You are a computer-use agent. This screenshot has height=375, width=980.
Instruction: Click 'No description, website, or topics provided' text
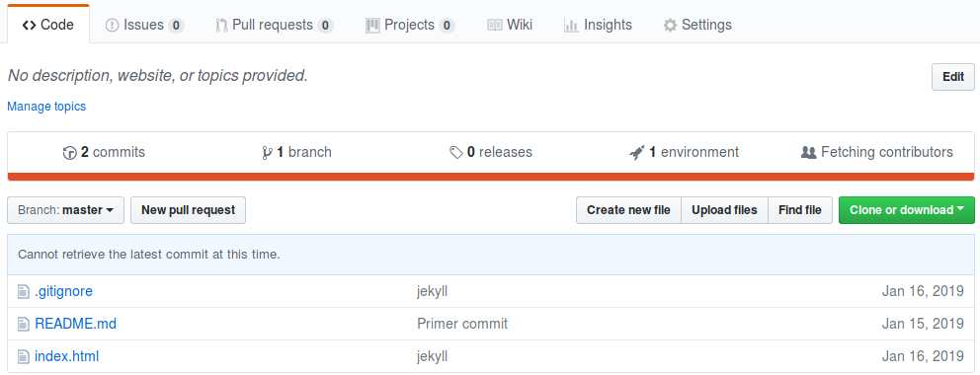tap(157, 76)
